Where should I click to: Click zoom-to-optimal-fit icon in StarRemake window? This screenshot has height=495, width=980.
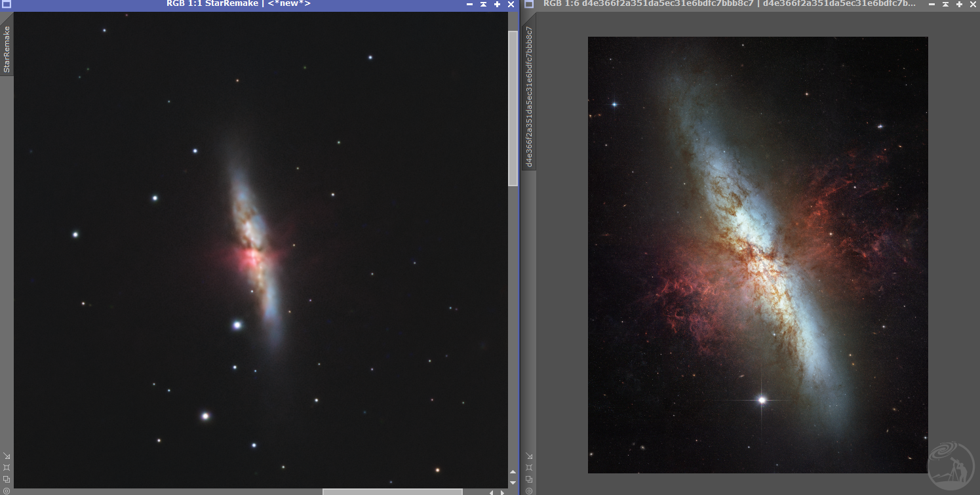click(7, 467)
